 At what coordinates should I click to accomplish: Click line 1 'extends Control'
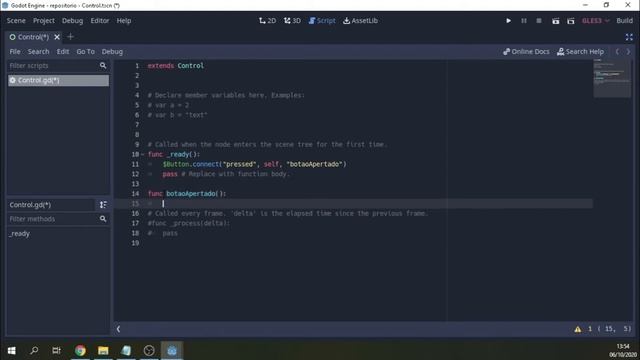[x=176, y=66]
